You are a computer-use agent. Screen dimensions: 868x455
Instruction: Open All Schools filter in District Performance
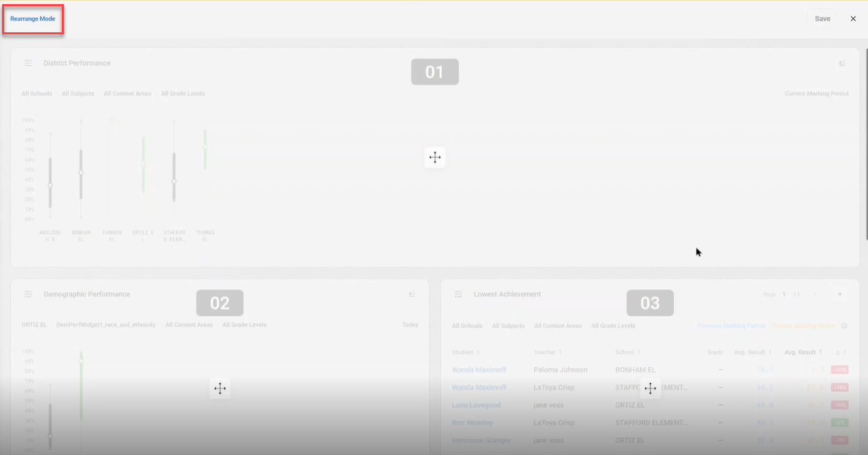pos(36,93)
